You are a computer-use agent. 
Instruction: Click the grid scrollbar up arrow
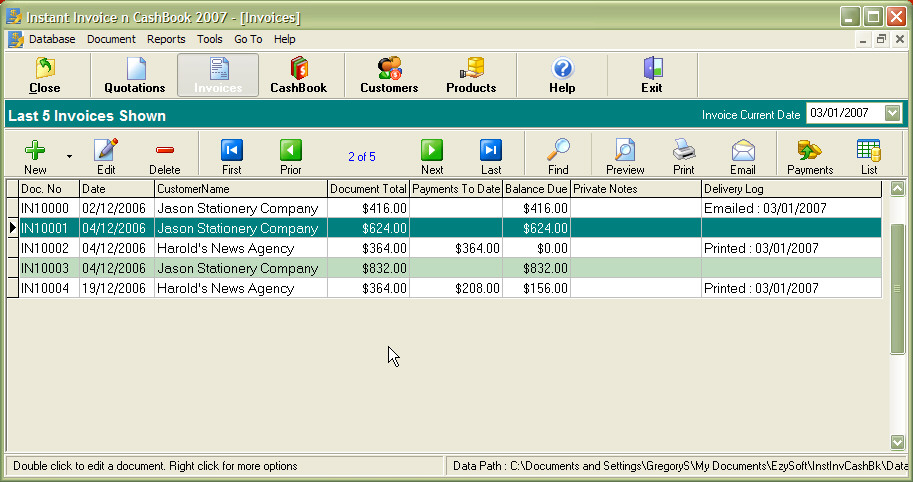click(897, 189)
